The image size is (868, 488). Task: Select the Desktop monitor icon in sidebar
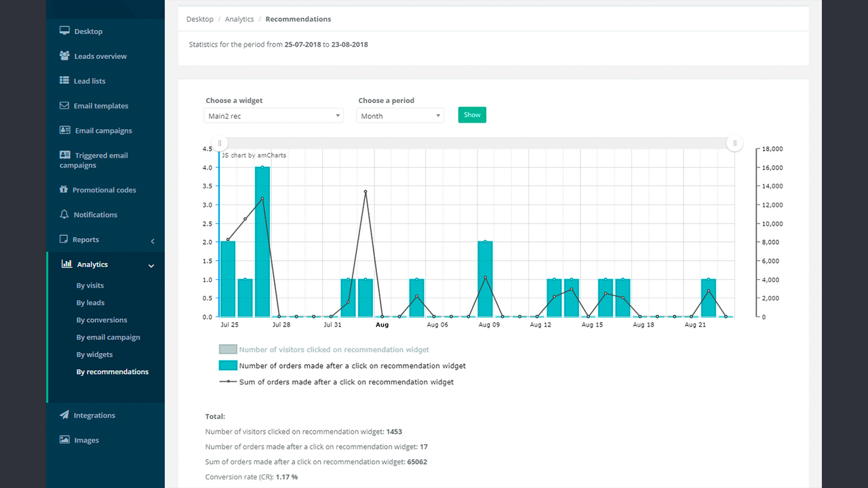pos(64,30)
